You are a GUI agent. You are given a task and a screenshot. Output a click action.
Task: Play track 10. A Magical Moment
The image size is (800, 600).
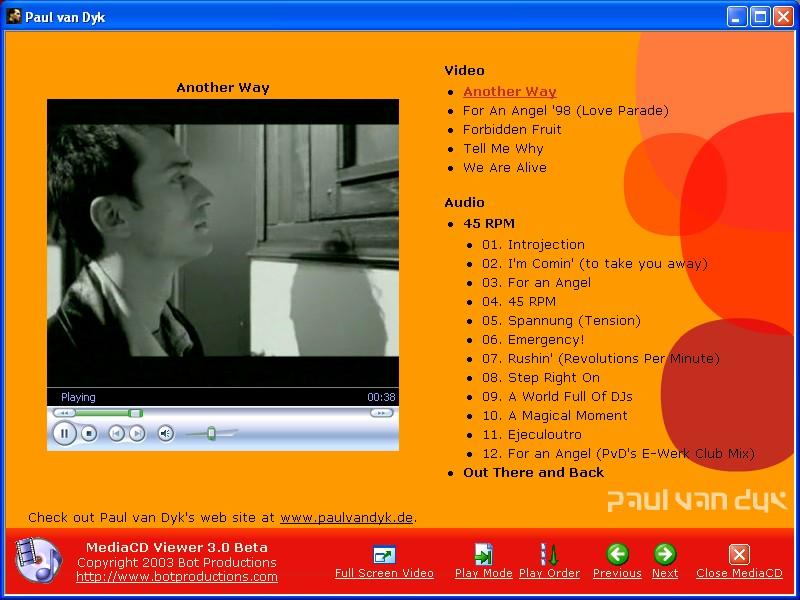click(555, 416)
